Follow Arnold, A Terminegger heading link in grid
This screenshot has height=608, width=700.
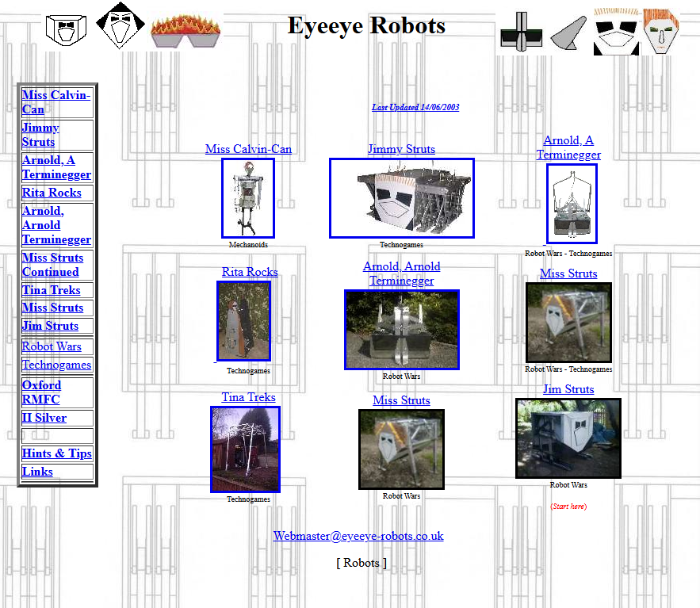568,147
